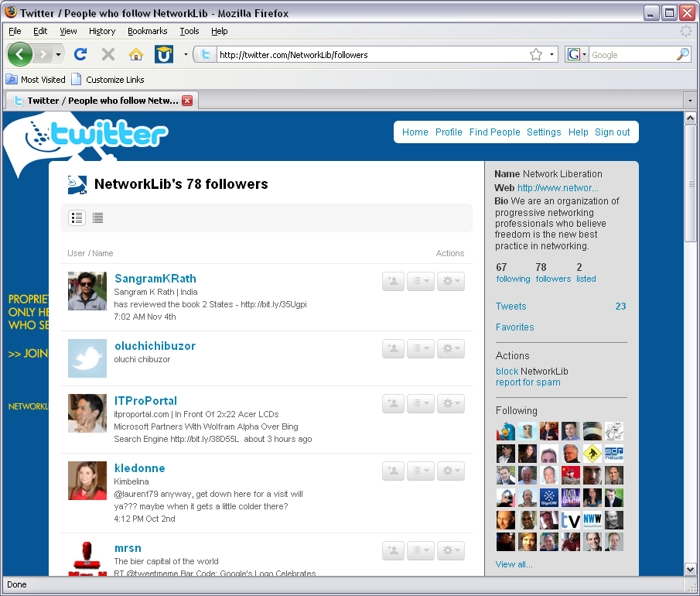This screenshot has height=596, width=700.
Task: Open the Tweets link in sidebar
Action: [x=510, y=307]
